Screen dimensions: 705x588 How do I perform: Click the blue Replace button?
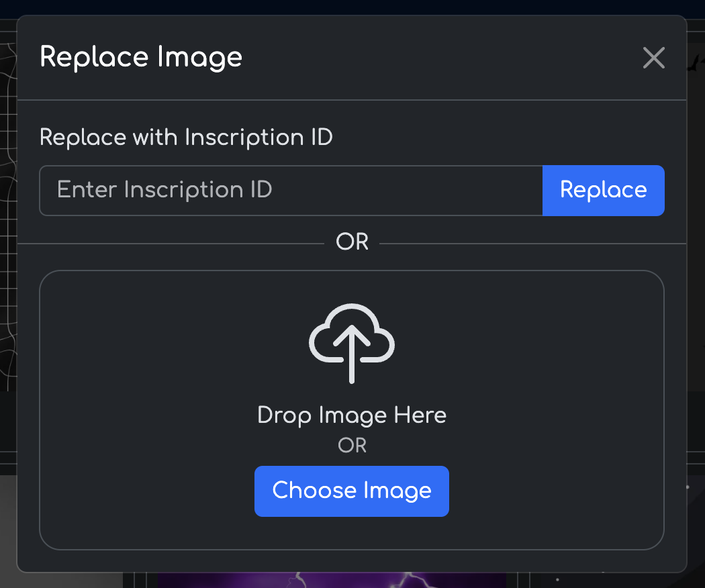603,190
